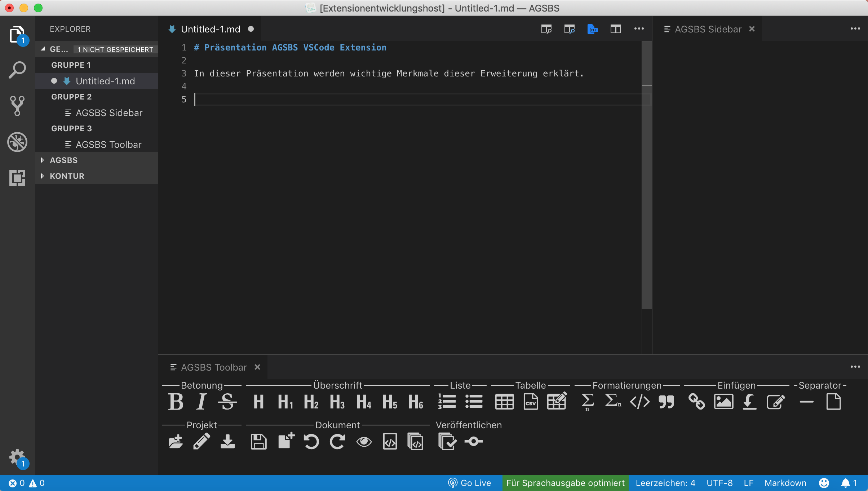Start the Go Live server
868x491 pixels.
(469, 483)
